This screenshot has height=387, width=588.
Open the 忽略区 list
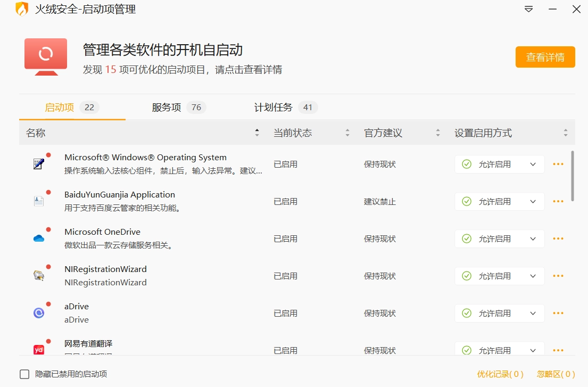point(555,374)
